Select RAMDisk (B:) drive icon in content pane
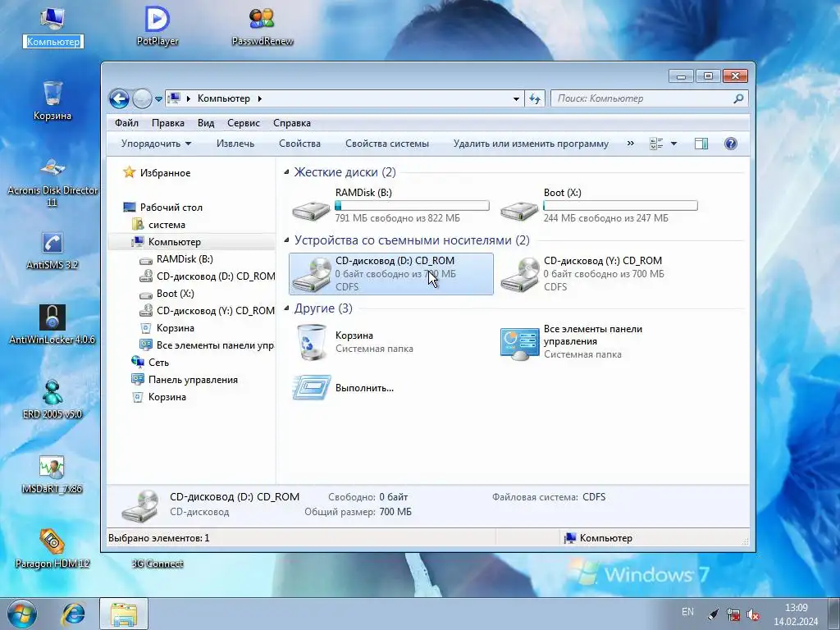 coord(311,210)
